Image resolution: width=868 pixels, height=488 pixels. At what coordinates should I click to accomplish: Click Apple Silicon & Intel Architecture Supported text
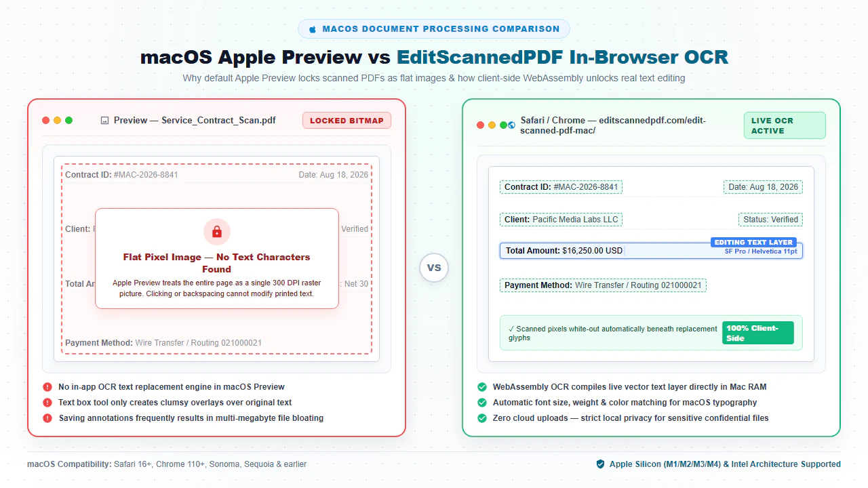725,464
